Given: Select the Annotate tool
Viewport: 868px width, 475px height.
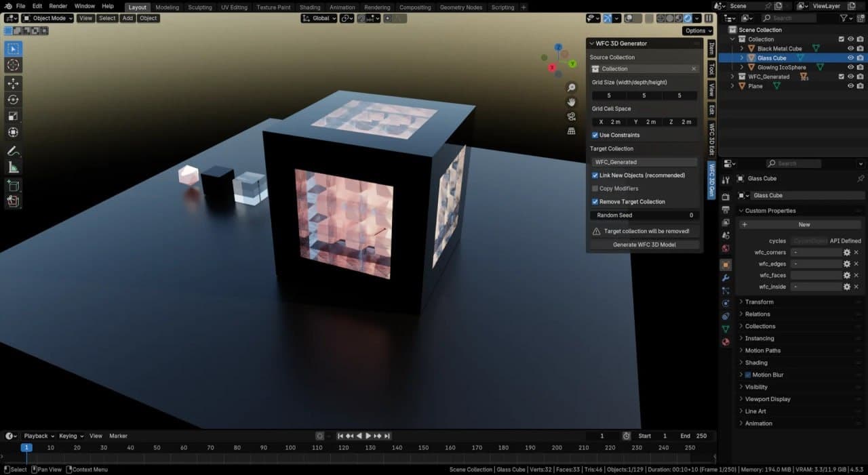Looking at the screenshot, I should click(x=13, y=150).
